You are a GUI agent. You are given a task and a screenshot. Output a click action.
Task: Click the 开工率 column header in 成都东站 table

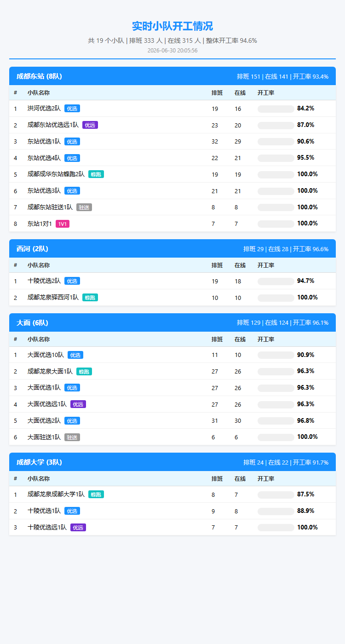pos(266,93)
